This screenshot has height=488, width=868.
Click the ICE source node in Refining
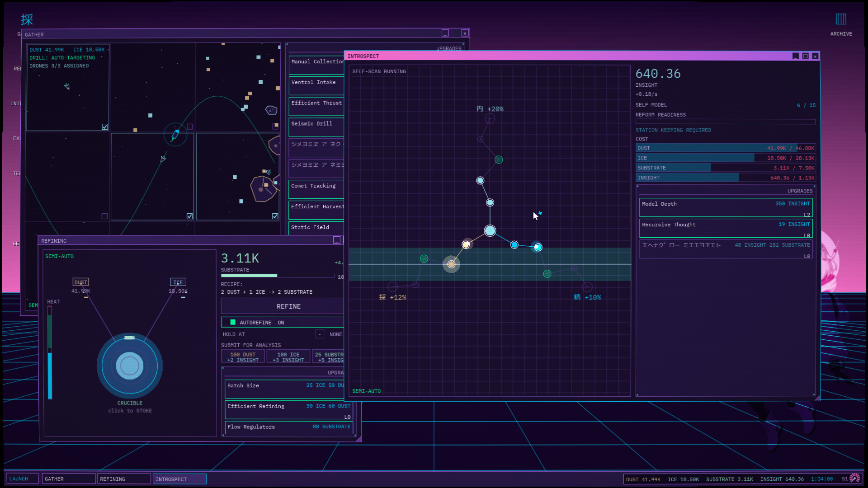coord(178,282)
